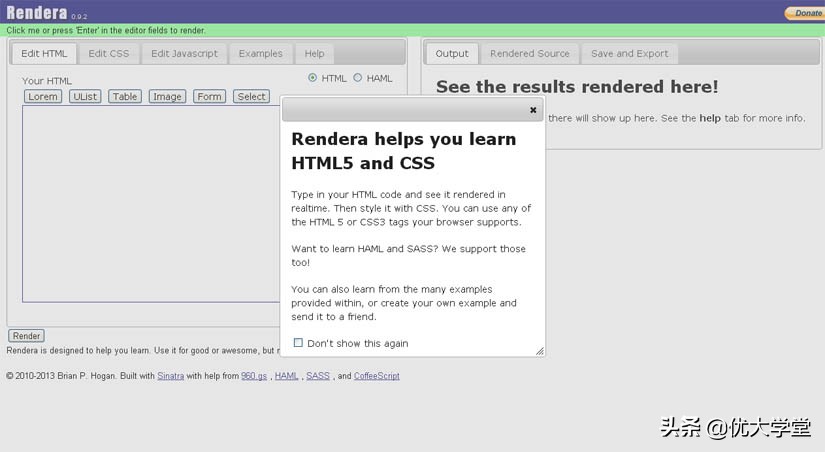Screen dimensions: 825x452
Task: Click the Table snippet button
Action: (125, 96)
